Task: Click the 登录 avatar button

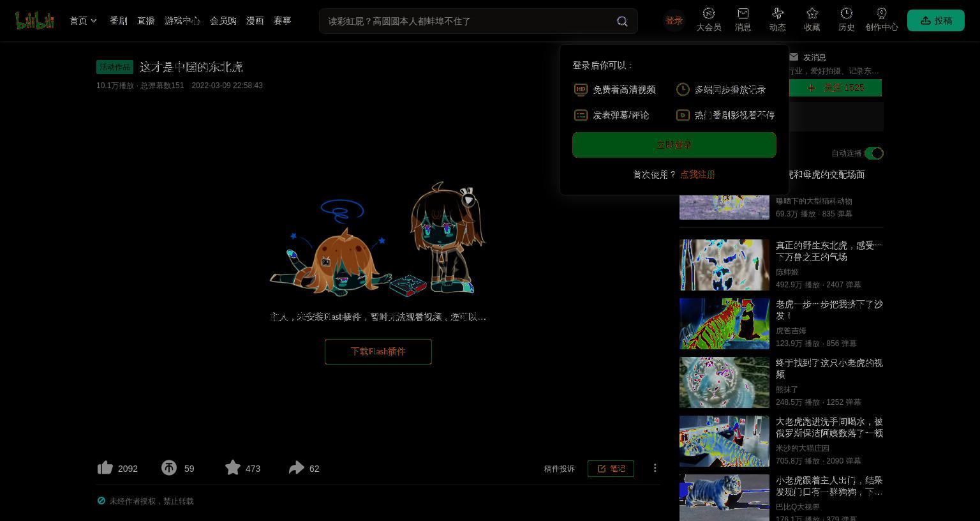Action: coord(674,20)
